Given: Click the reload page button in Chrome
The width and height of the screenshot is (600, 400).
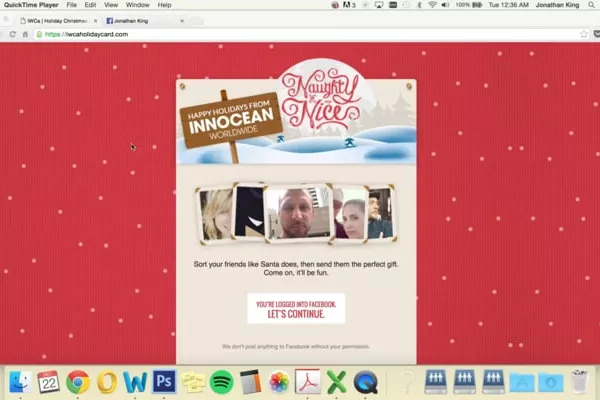Looking at the screenshot, I should [13, 34].
